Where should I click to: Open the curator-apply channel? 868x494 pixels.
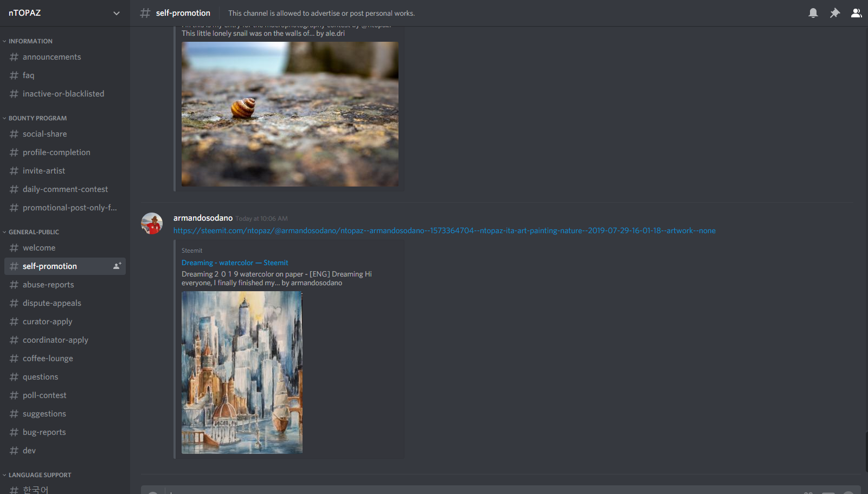click(65, 322)
